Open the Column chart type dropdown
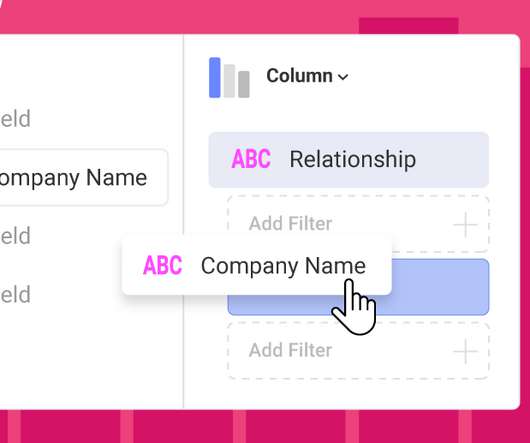 pos(307,76)
